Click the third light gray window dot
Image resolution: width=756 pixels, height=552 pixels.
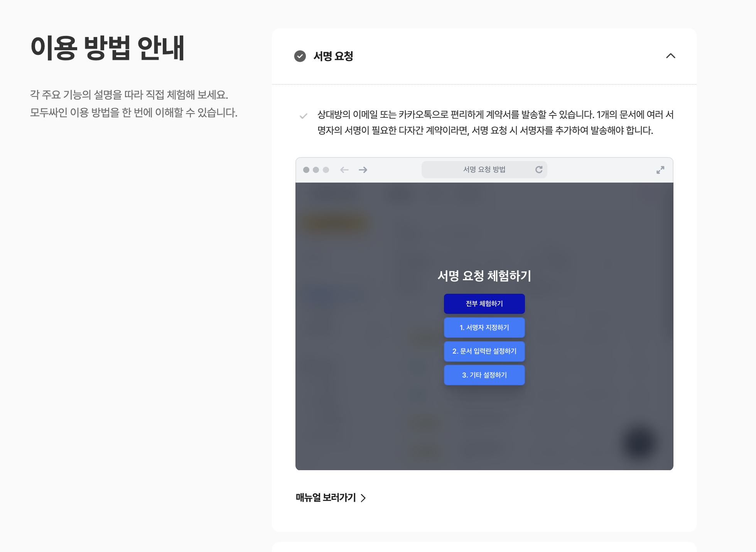pos(326,170)
